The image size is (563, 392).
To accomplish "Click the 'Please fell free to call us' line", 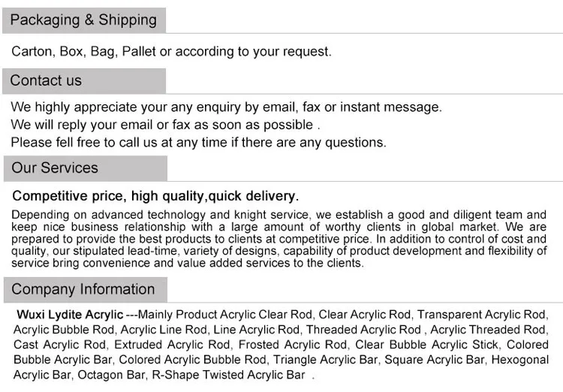I will tap(198, 142).
